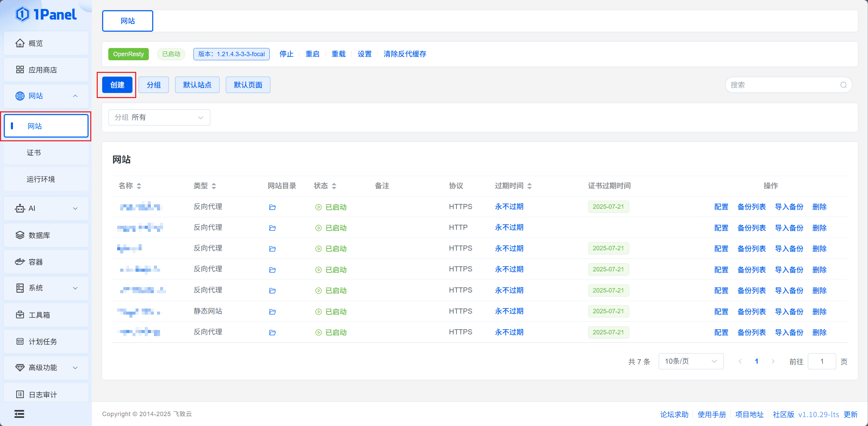Expand the 系统 sidebar menu chevron
Screen dimensions: 868x426
click(75, 288)
